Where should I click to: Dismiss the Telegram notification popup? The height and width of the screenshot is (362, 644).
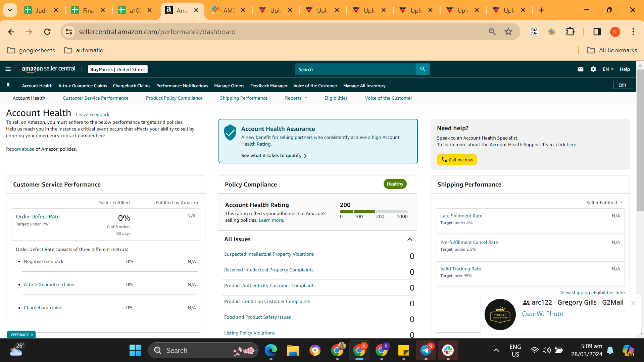click(x=633, y=303)
